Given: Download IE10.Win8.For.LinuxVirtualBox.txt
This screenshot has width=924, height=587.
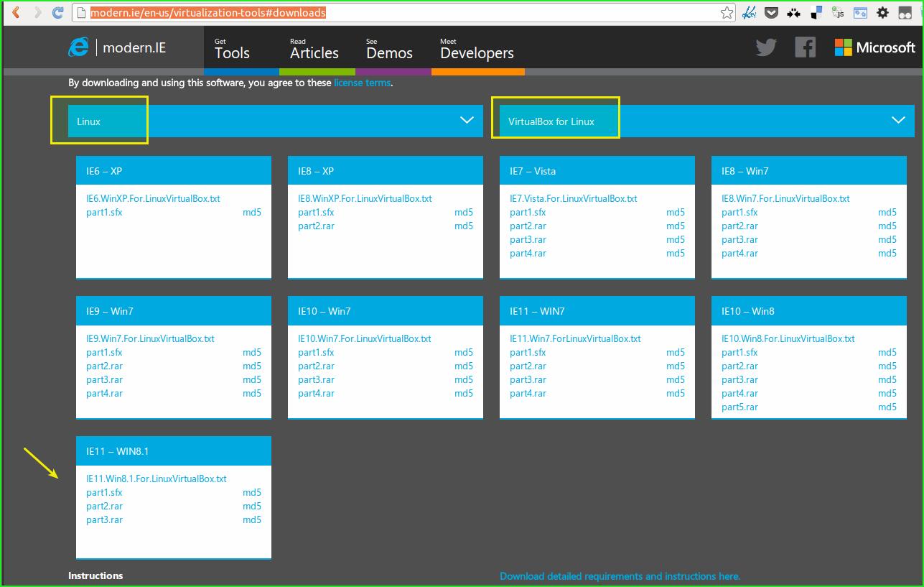Looking at the screenshot, I should [x=788, y=338].
